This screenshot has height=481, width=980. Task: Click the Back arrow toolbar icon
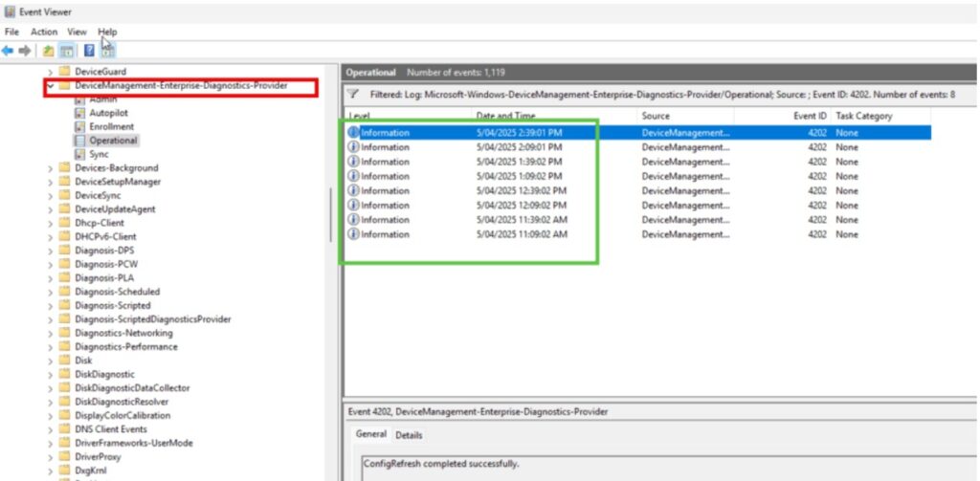tap(8, 51)
